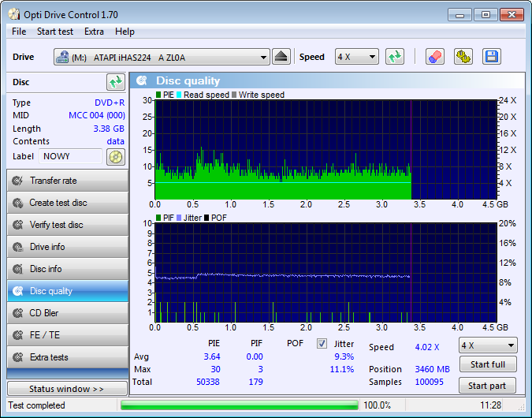Click Drive info disc icon
This screenshot has width=532, height=418.
coord(17,247)
